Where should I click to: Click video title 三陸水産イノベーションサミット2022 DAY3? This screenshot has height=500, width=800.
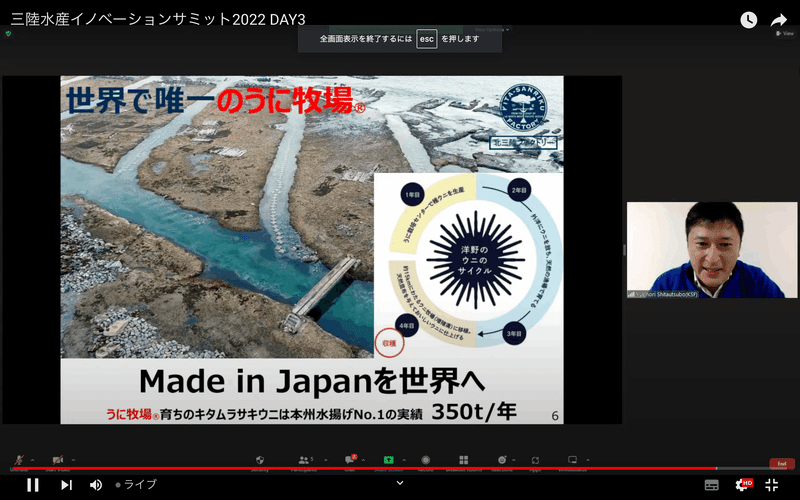(x=158, y=19)
